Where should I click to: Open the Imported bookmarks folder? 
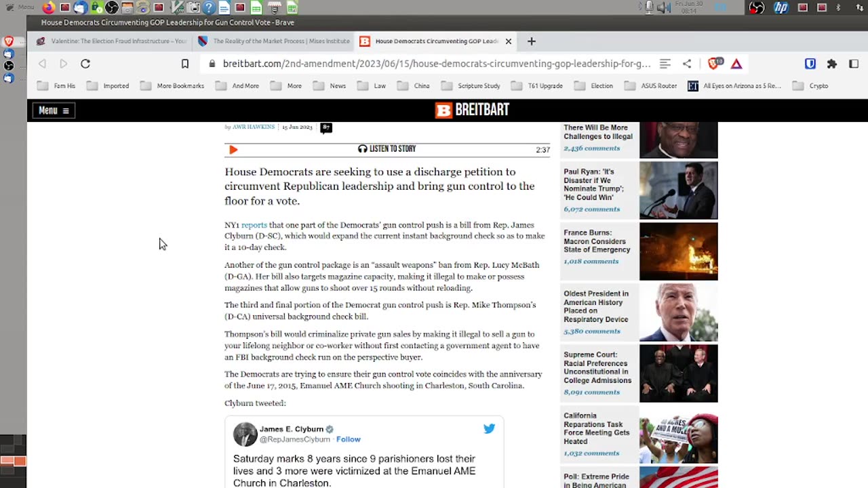coord(108,86)
